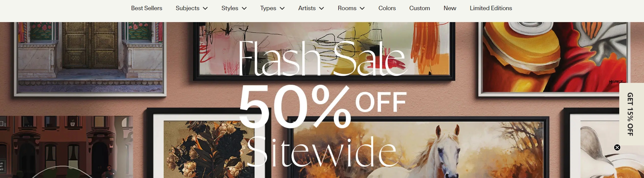This screenshot has height=178, width=644.
Task: Select the red and orange abstract painting
Action: [555, 58]
